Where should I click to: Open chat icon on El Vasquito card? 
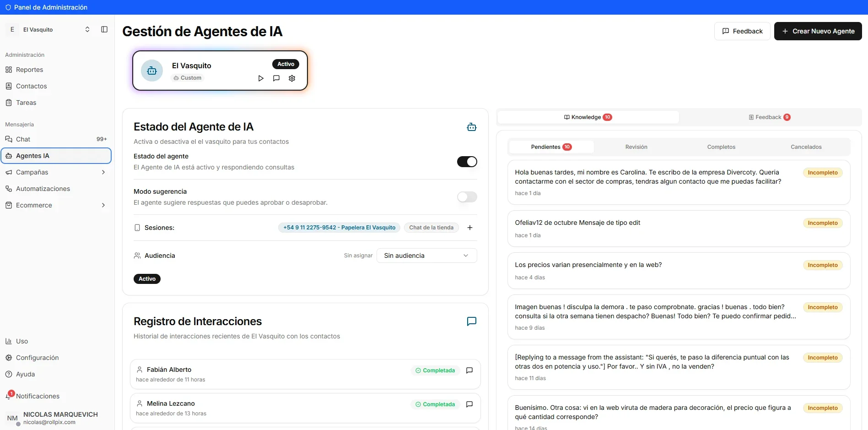(276, 78)
